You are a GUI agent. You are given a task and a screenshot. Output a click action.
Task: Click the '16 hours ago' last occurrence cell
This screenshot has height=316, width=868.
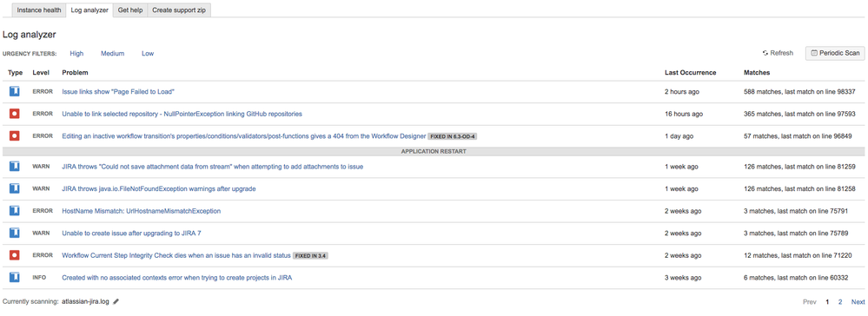(684, 114)
